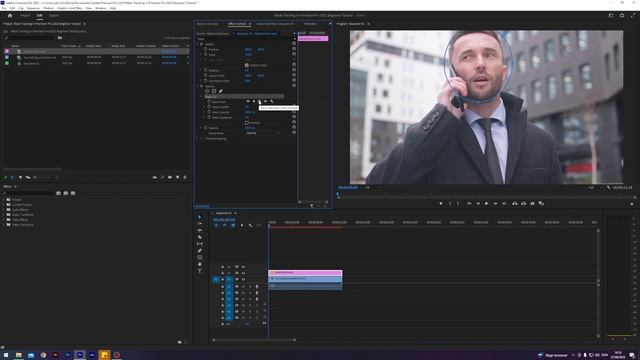Click the timeline horizontal zoom scrollbar

click(x=253, y=340)
